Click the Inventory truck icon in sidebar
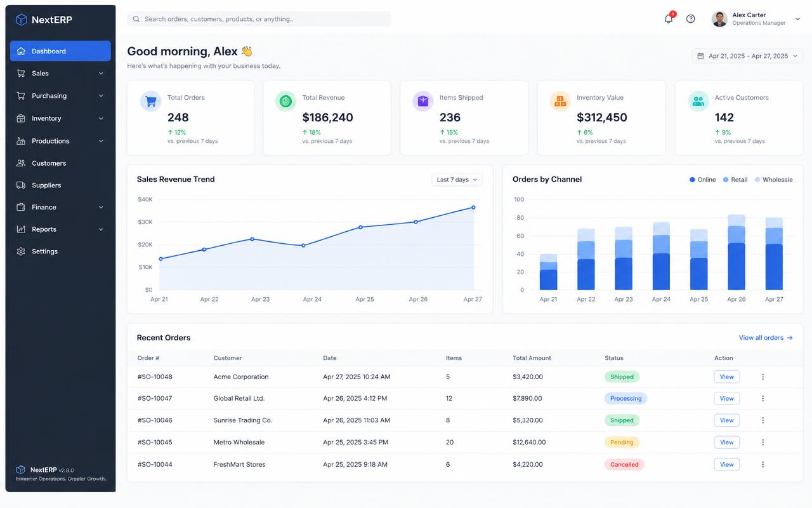812x508 pixels. 21,118
